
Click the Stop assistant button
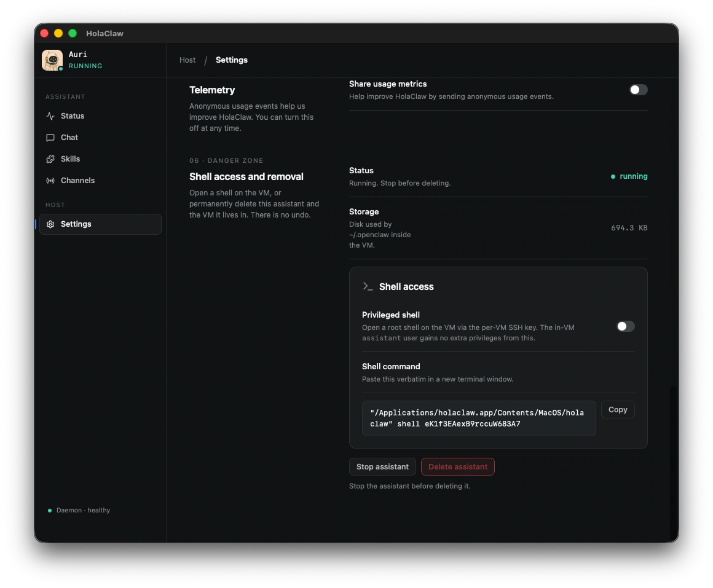tap(382, 467)
